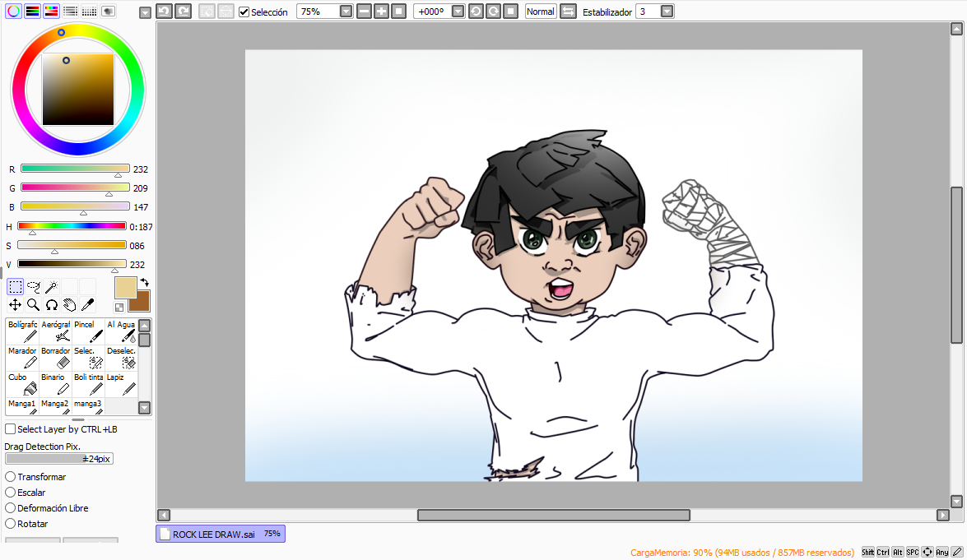Choose the Selec. selection pen tool
The width and height of the screenshot is (967, 560).
(88, 358)
